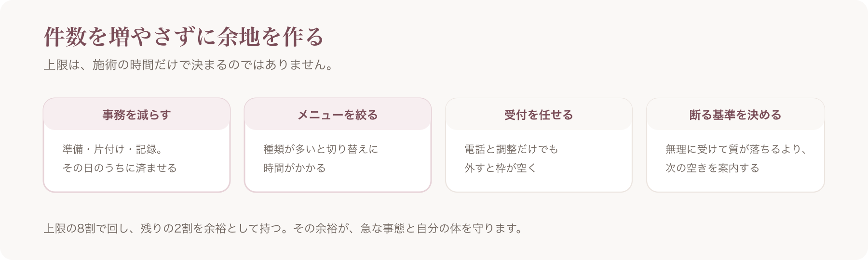The image size is (868, 260).
Task: Choose the 受付を任せる card header
Action: click(539, 115)
